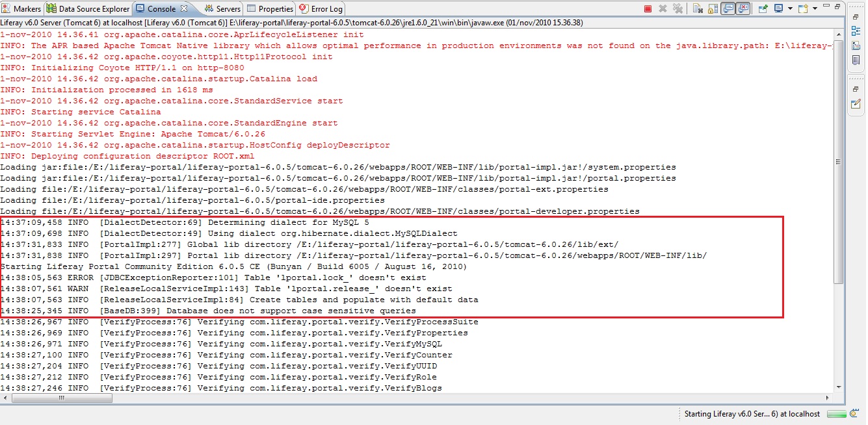The image size is (868, 425).
Task: Toggle Show Console When Standard Out Changes
Action: (x=728, y=8)
